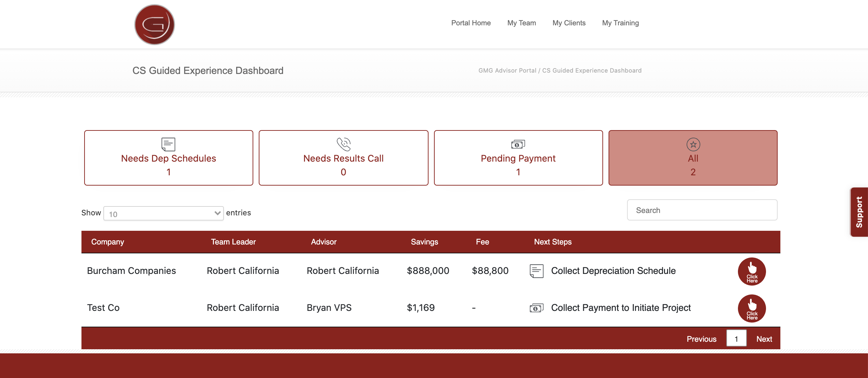Open My Team menu item
This screenshot has width=868, height=378.
tap(521, 23)
